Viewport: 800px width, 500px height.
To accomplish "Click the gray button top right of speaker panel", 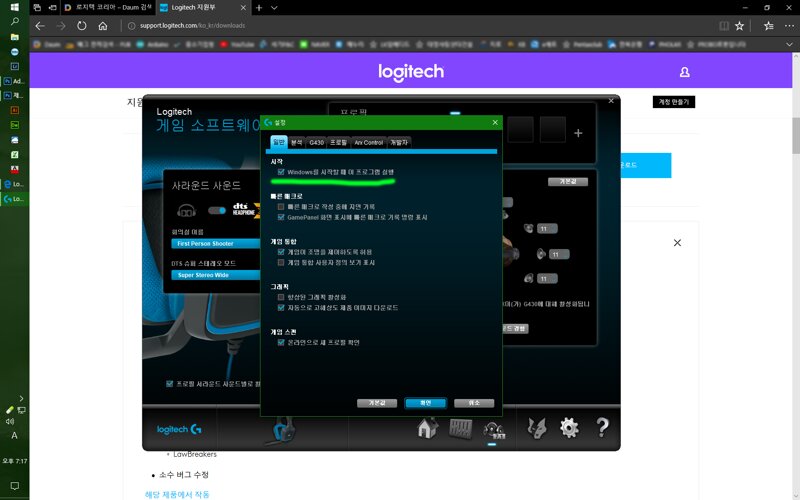I will 568,182.
